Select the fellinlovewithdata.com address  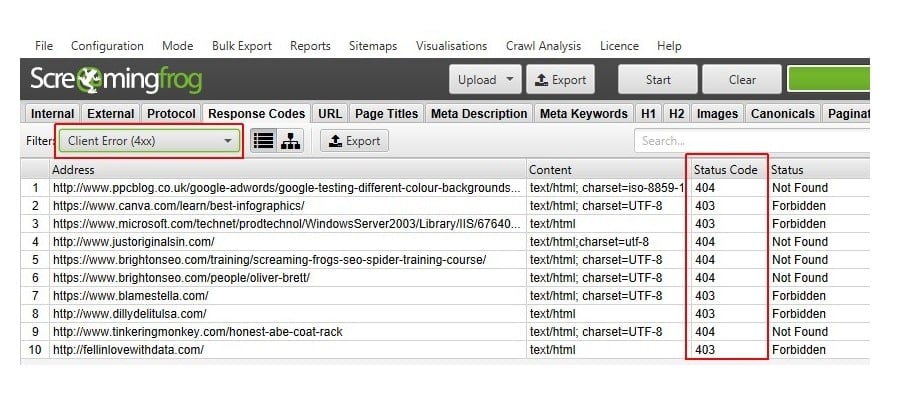(x=128, y=350)
